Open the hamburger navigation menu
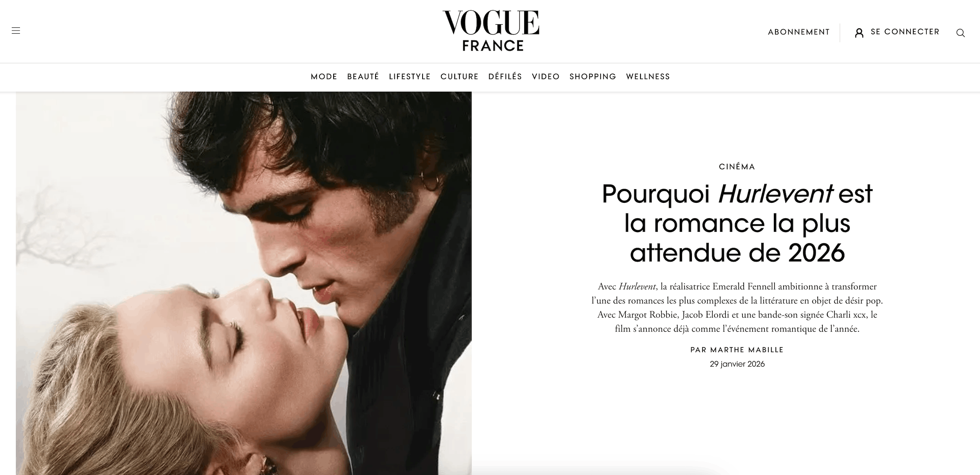 click(x=16, y=31)
